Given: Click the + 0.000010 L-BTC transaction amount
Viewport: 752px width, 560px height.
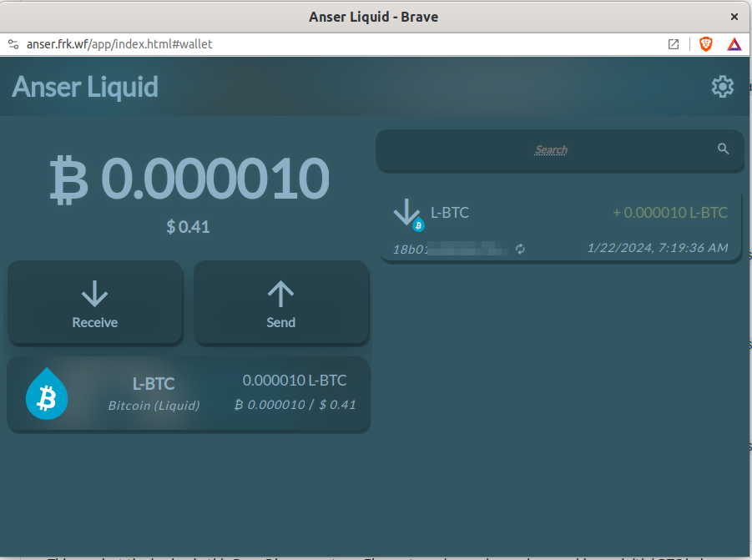Looking at the screenshot, I should (x=670, y=213).
